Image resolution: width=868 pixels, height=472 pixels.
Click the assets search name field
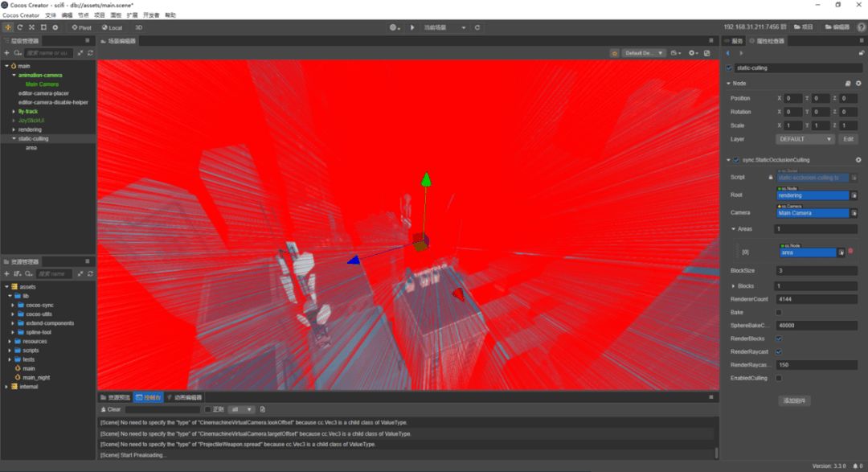tap(55, 273)
